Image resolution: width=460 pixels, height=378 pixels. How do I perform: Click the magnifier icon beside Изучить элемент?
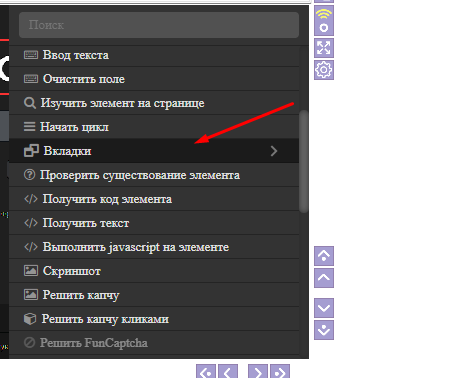(x=30, y=103)
